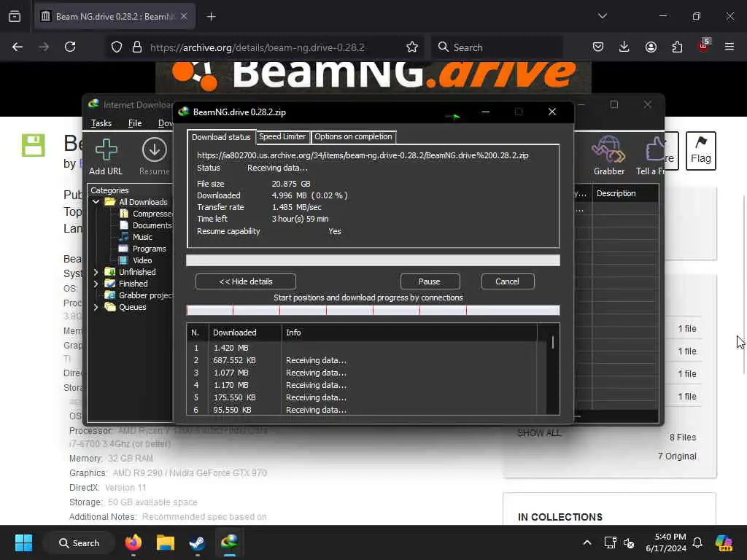This screenshot has height=560, width=747.
Task: Click the 5:40 PM clock in taskbar
Action: pos(670,537)
